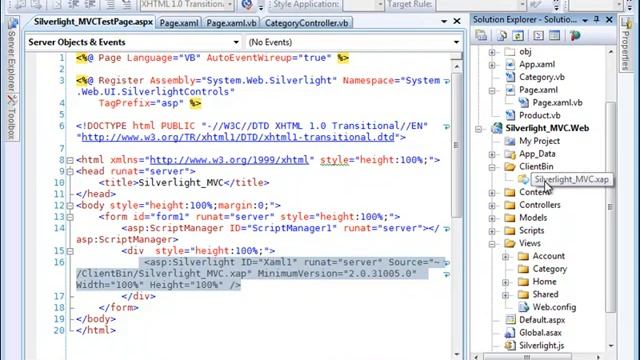Click the Global.asax file icon
640x360 pixels.
[x=510, y=333]
